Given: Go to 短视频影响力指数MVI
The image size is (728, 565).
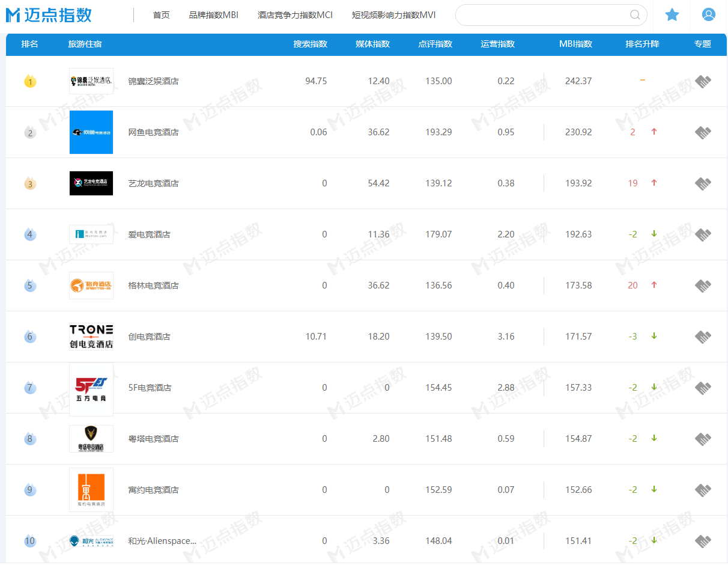Looking at the screenshot, I should (x=394, y=15).
